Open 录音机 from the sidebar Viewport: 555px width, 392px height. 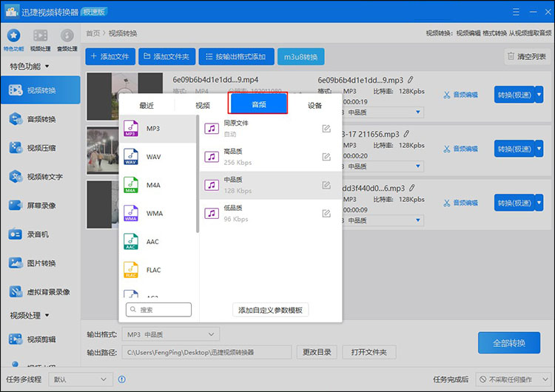point(41,234)
